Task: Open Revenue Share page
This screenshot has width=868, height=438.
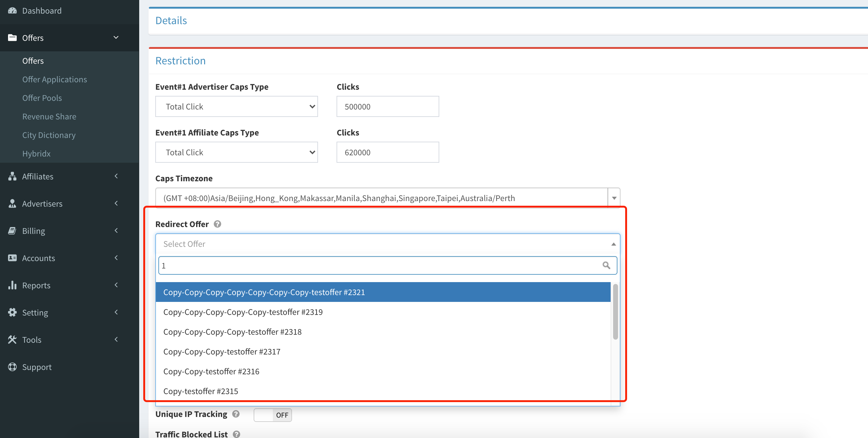Action: [x=49, y=117]
